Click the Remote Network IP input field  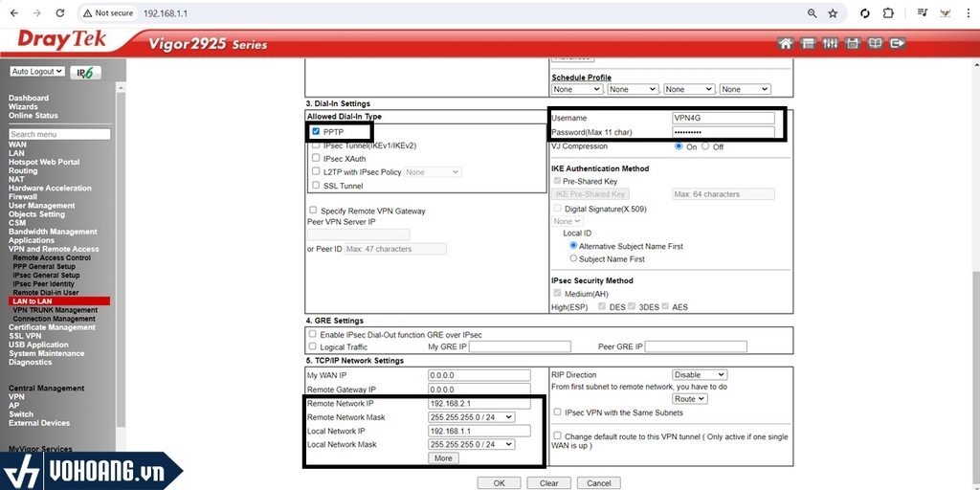(x=478, y=404)
